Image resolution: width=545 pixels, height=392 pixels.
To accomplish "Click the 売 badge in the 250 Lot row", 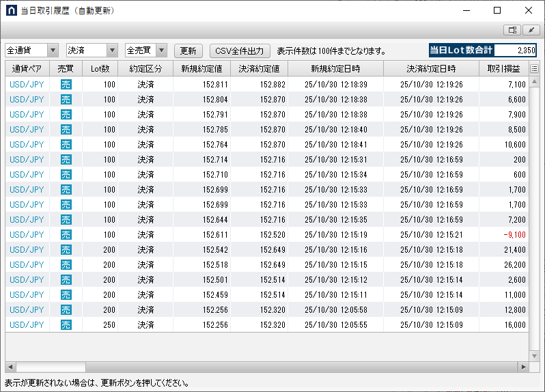I will [x=66, y=325].
